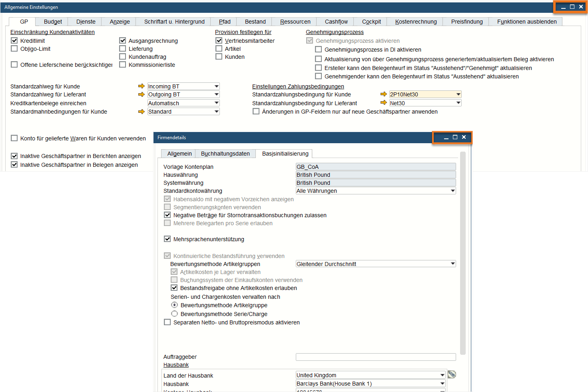The height and width of the screenshot is (392, 588).
Task: Open the Standardkontowährung dropdown
Action: [453, 191]
